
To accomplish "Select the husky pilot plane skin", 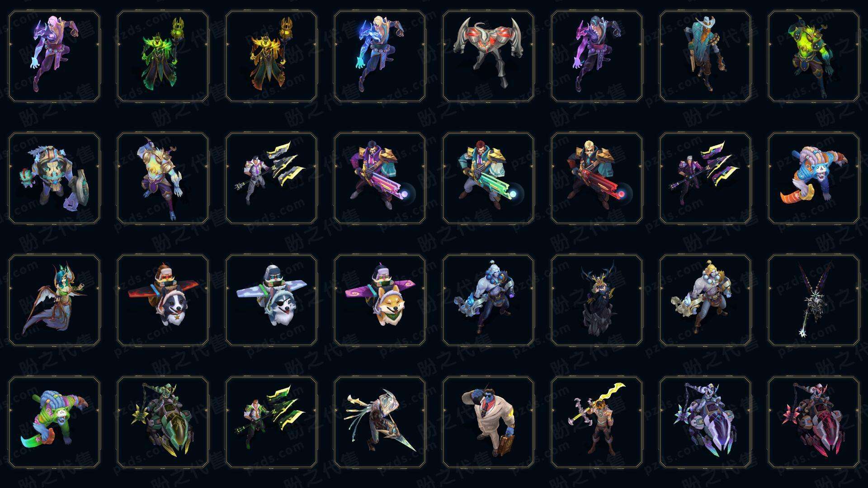I will (x=271, y=300).
